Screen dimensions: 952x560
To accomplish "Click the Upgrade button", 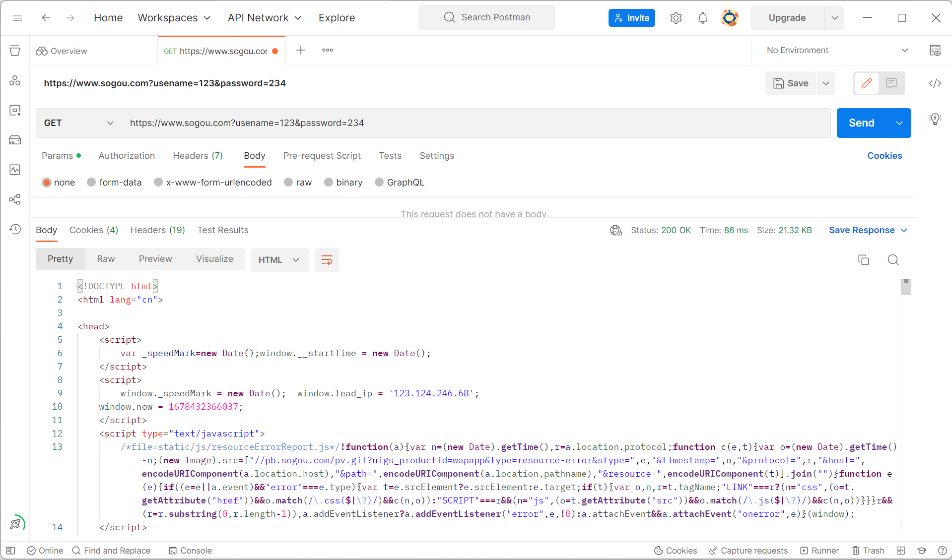I will 787,18.
